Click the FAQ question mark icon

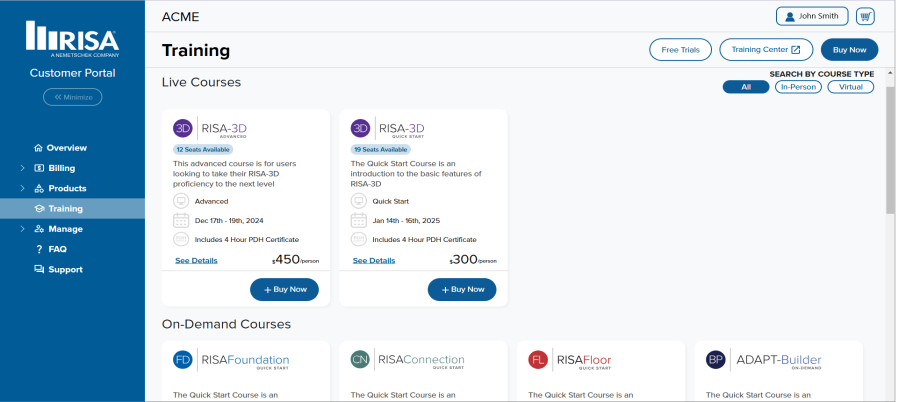[39, 250]
